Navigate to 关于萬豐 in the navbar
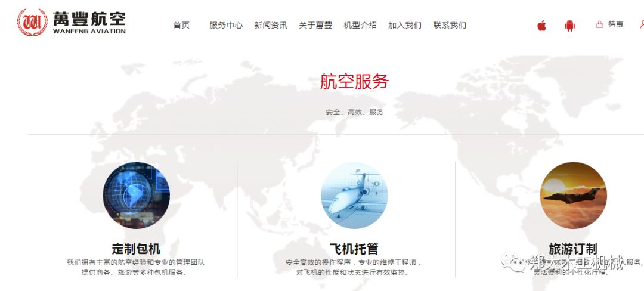The height and width of the screenshot is (291, 644). click(315, 25)
